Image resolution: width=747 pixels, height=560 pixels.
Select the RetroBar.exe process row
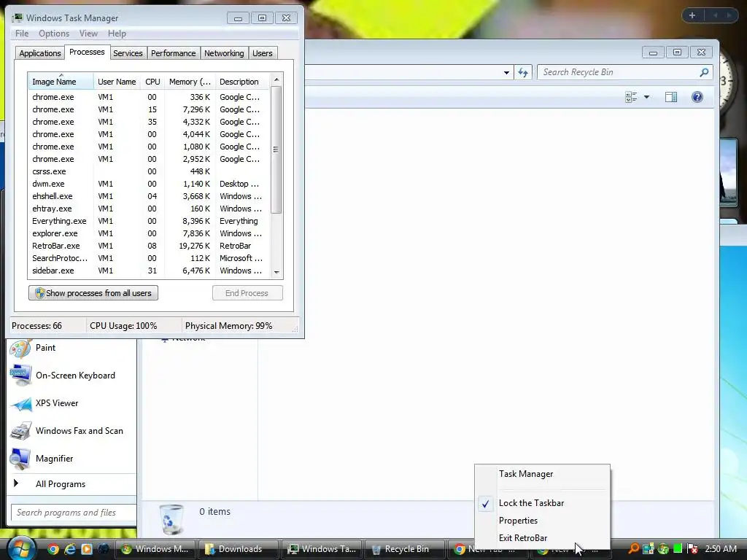point(149,246)
